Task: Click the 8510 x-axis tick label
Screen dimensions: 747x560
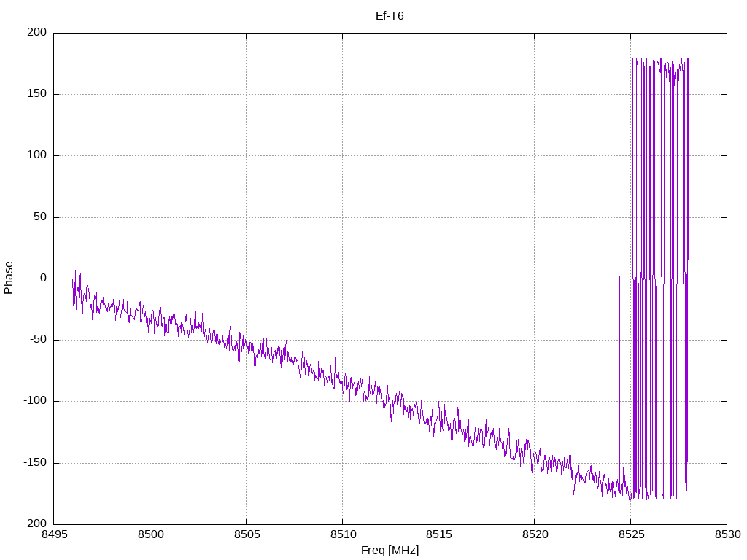Action: pyautogui.click(x=343, y=534)
